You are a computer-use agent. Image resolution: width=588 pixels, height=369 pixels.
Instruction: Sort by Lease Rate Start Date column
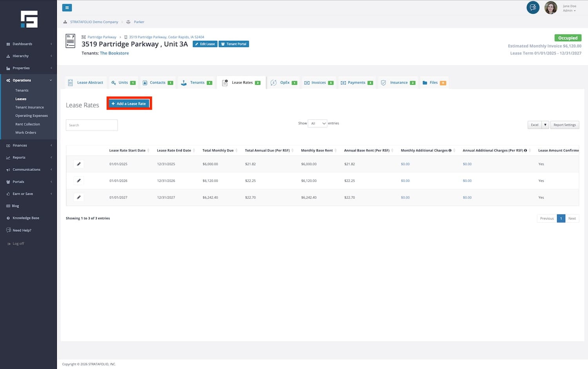click(127, 151)
